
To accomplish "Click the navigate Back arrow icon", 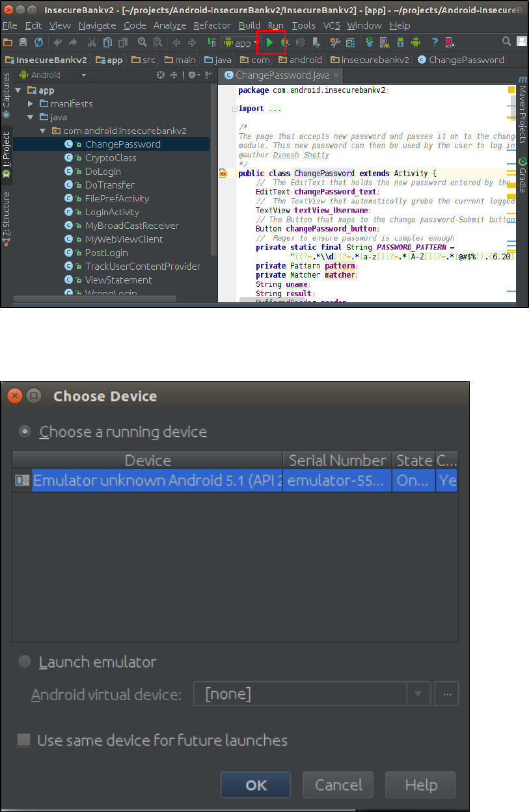I will (176, 42).
